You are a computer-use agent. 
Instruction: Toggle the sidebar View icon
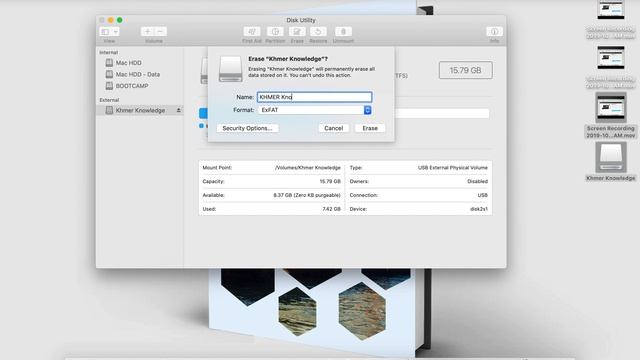[105, 31]
